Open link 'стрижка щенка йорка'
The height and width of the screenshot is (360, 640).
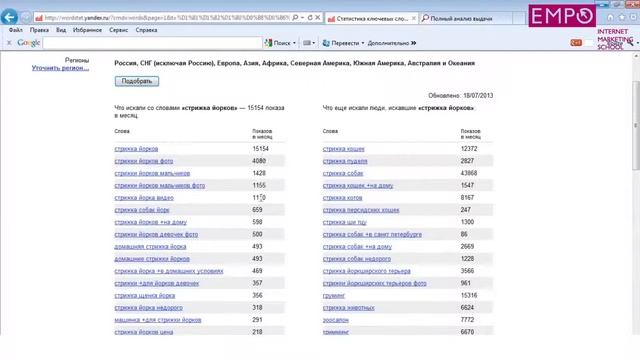145,296
